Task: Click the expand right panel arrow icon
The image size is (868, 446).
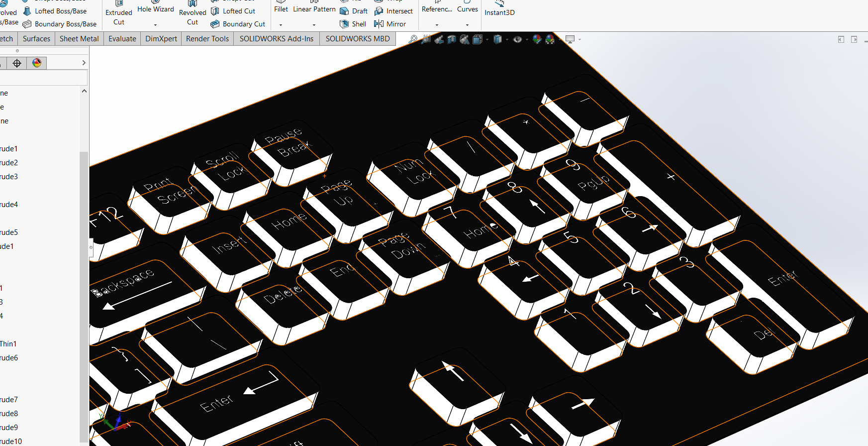Action: [x=854, y=39]
